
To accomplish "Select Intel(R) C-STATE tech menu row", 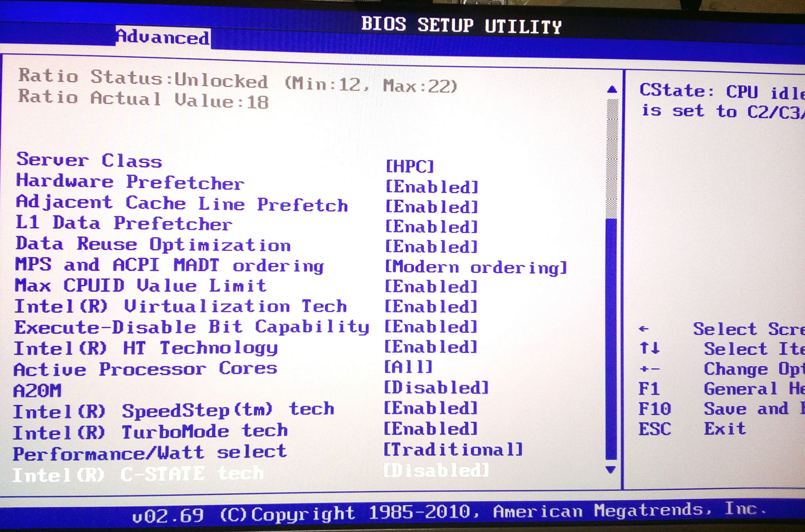I will pyautogui.click(x=138, y=475).
